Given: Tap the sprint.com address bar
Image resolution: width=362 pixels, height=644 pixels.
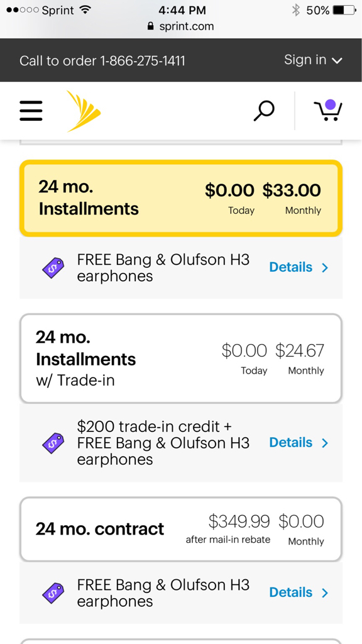Looking at the screenshot, I should coord(180,26).
